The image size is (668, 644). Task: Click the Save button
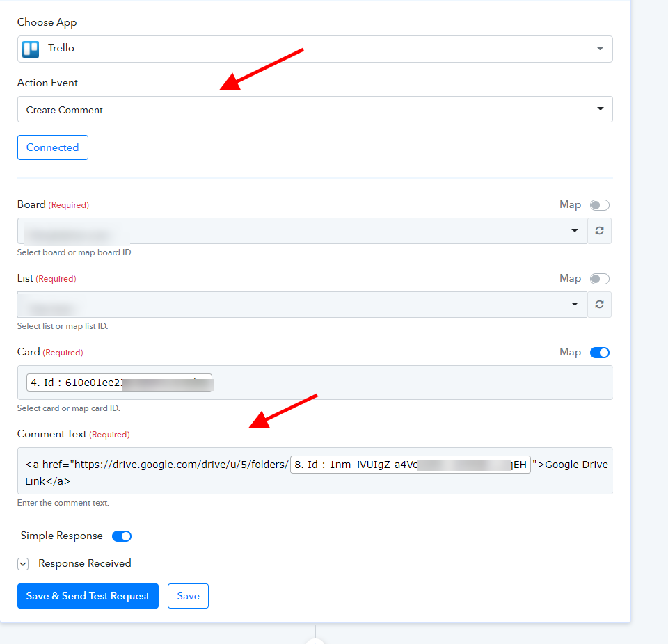coord(188,596)
